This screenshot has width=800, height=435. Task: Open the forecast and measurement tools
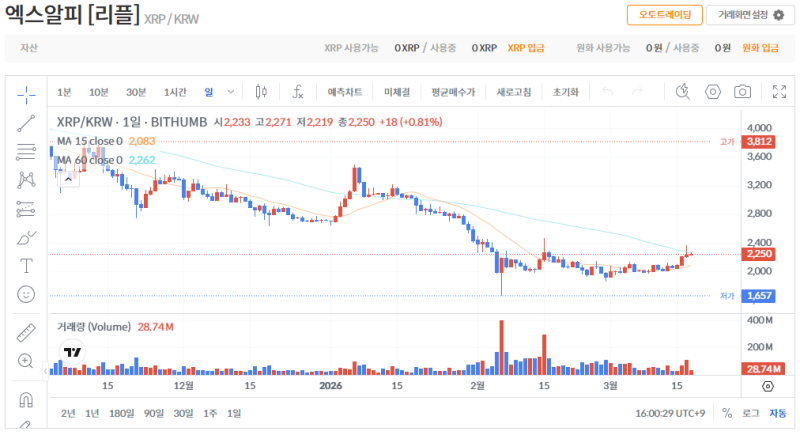click(x=26, y=209)
